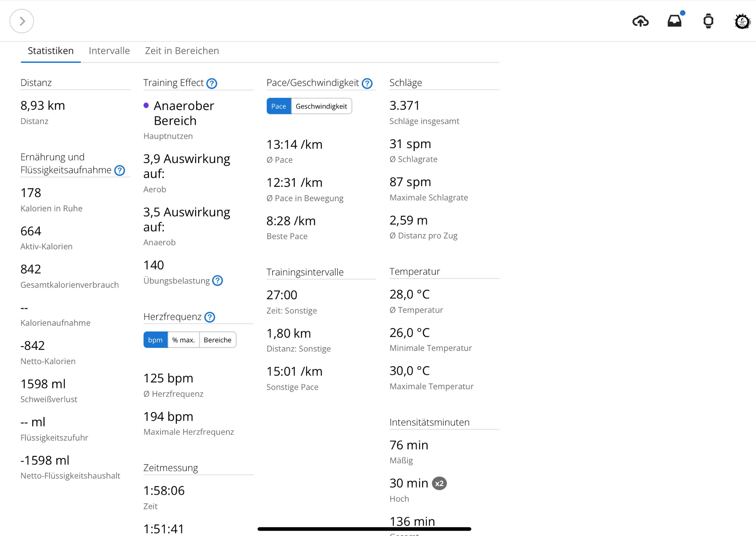
Task: Open the Zeit in Bereichen tab
Action: coord(182,51)
